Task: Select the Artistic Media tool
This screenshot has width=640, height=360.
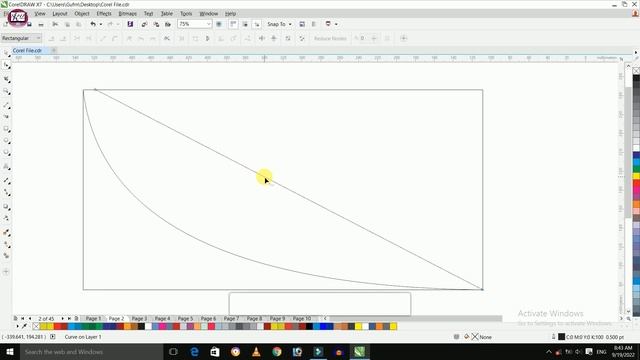Action: 7,117
